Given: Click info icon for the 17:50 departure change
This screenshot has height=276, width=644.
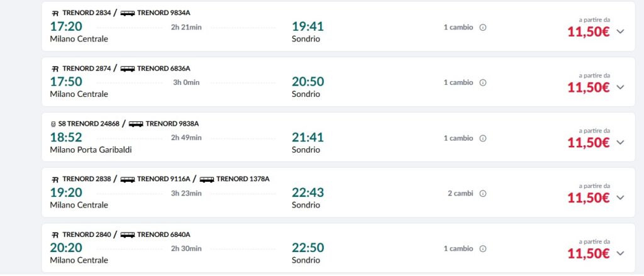Looking at the screenshot, I should (x=483, y=82).
